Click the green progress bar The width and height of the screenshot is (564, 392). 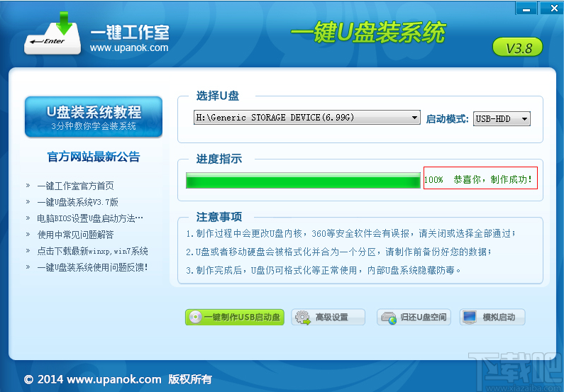(303, 180)
